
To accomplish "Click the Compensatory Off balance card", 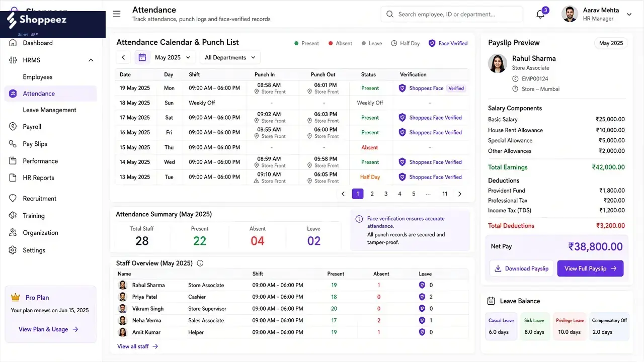I will [609, 326].
